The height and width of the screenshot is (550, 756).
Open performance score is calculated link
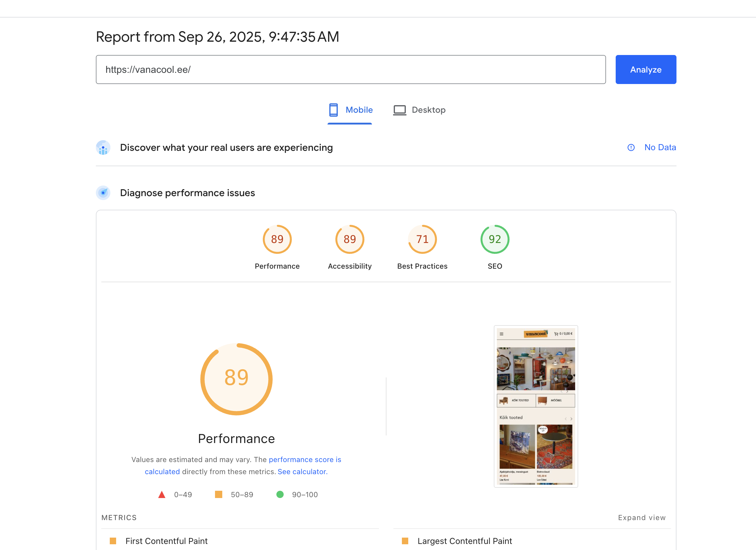point(305,459)
